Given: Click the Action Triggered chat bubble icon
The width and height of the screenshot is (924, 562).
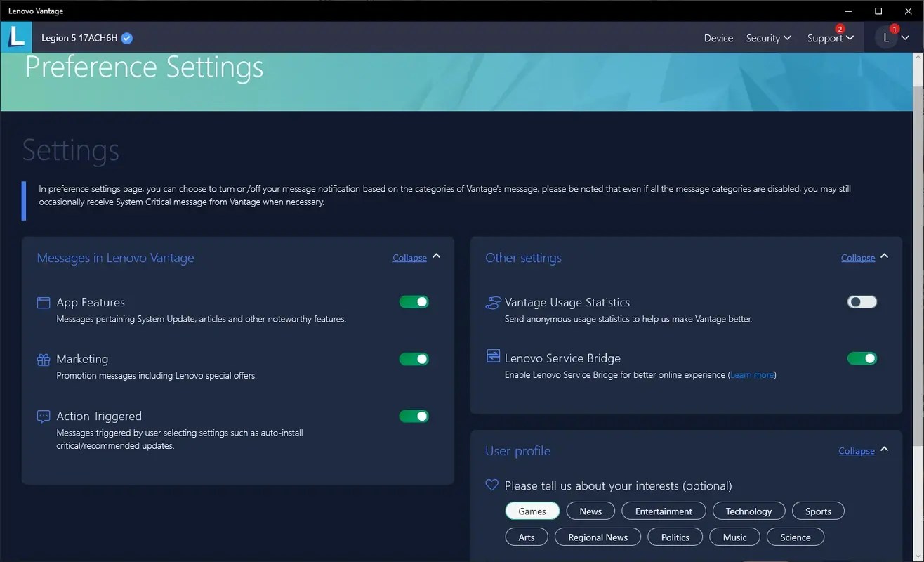Looking at the screenshot, I should (43, 416).
